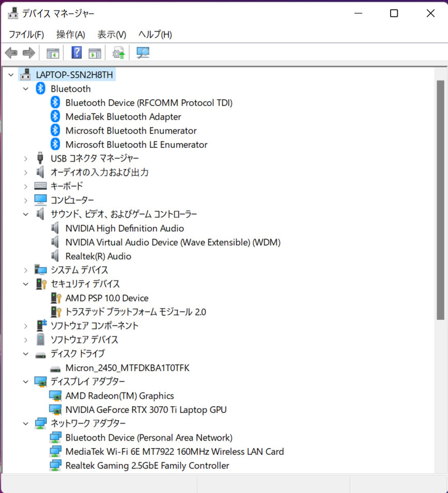Select AMD Radeon(TM) Graphics
448x493 pixels.
pos(120,396)
